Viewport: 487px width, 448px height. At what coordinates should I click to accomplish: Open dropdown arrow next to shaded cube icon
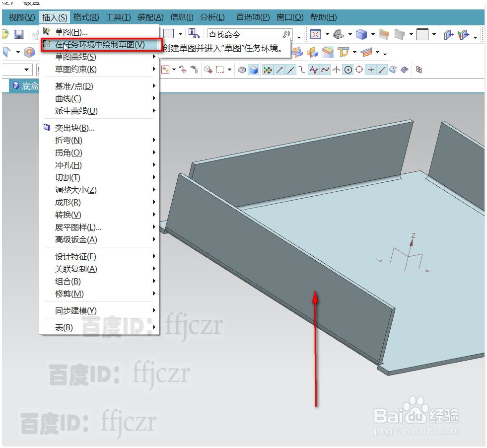(373, 34)
